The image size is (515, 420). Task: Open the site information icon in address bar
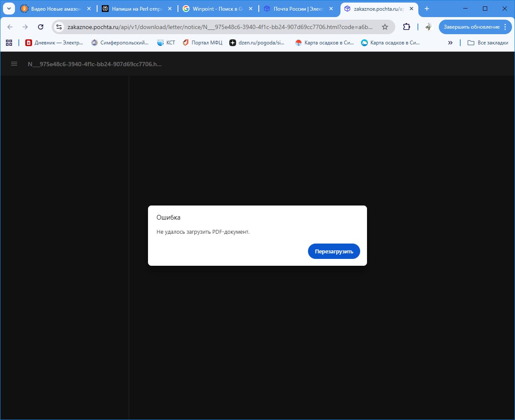tap(59, 27)
